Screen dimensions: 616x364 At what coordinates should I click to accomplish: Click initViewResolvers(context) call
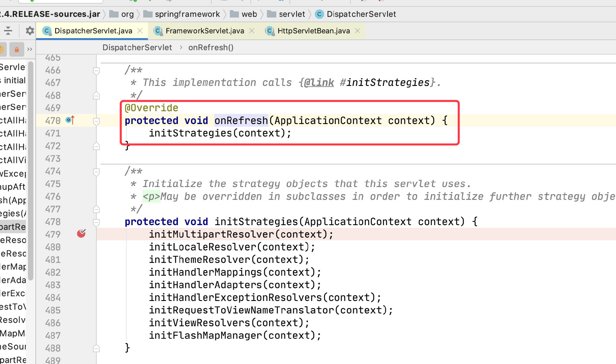point(229,323)
